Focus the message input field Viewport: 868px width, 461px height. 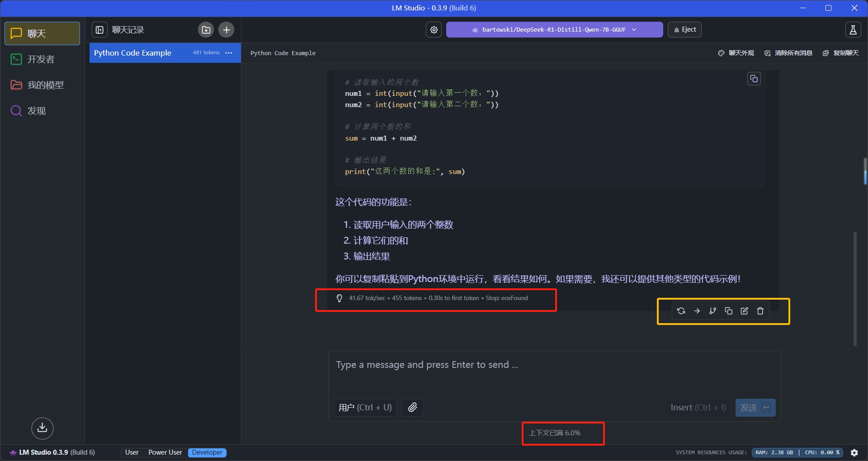pyautogui.click(x=554, y=372)
